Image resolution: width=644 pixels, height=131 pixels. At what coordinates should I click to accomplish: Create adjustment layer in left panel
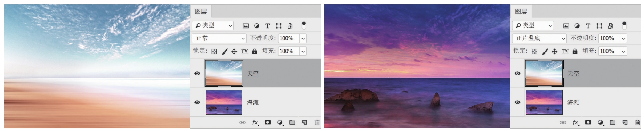(x=280, y=122)
